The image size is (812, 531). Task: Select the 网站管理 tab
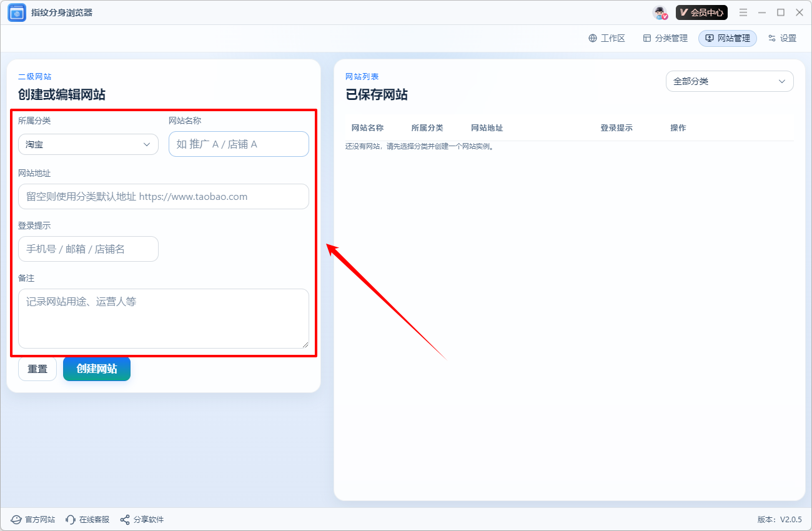pyautogui.click(x=728, y=38)
